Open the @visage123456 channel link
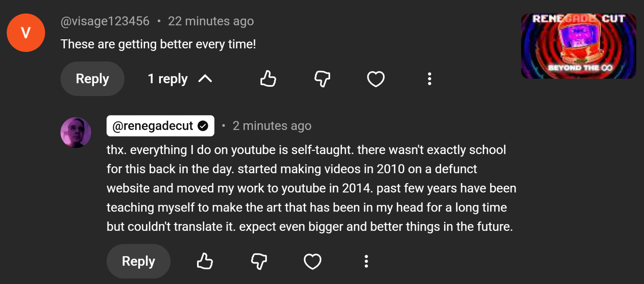 [105, 21]
